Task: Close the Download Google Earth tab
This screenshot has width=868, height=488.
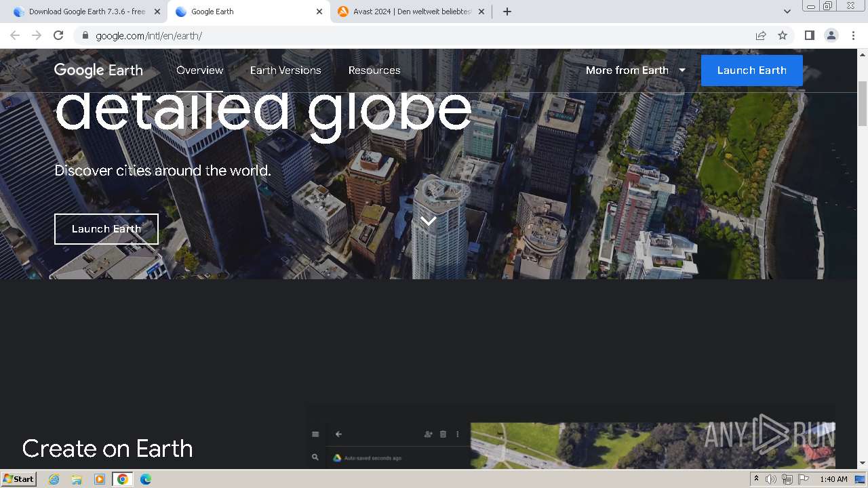Action: [x=157, y=12]
